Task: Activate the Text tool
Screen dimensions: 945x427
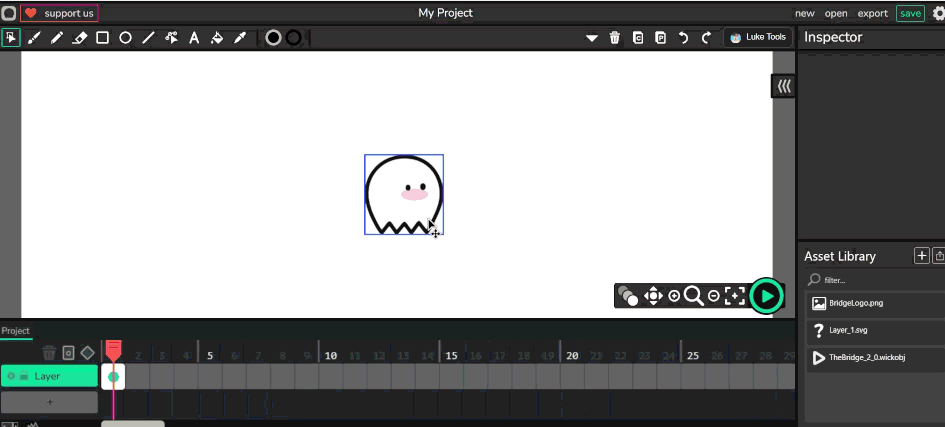Action: click(x=194, y=38)
